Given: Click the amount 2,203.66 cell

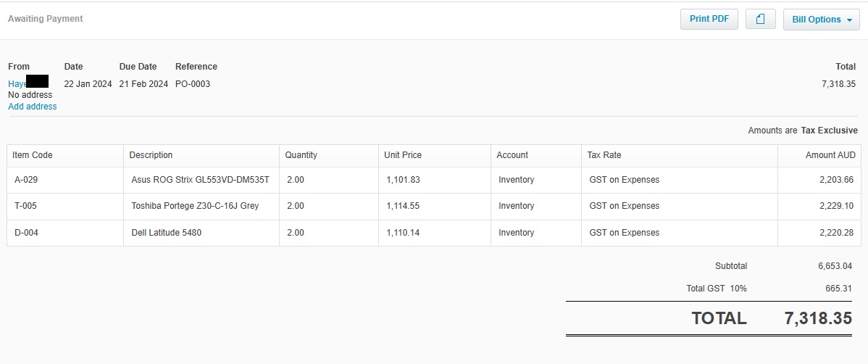Looking at the screenshot, I should [x=836, y=180].
